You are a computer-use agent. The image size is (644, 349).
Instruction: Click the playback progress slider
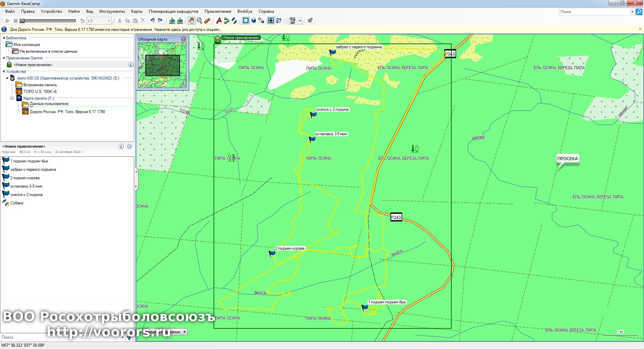(x=48, y=21)
